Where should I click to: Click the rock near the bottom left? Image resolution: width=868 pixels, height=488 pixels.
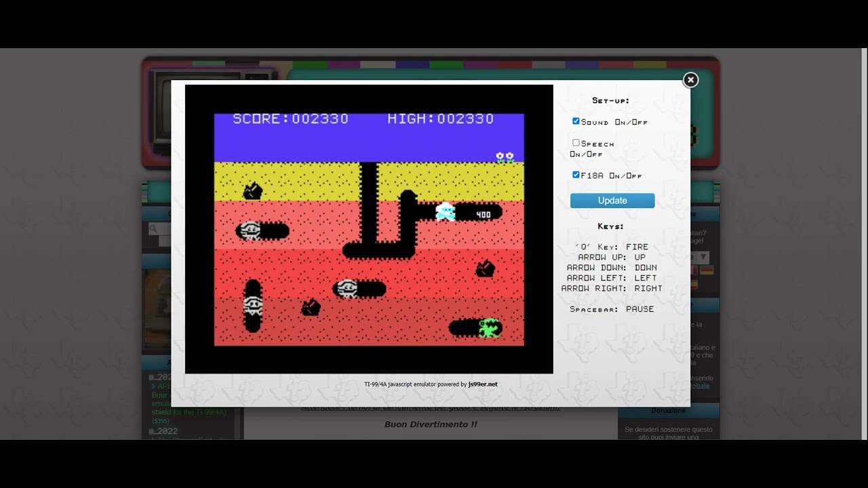point(311,308)
